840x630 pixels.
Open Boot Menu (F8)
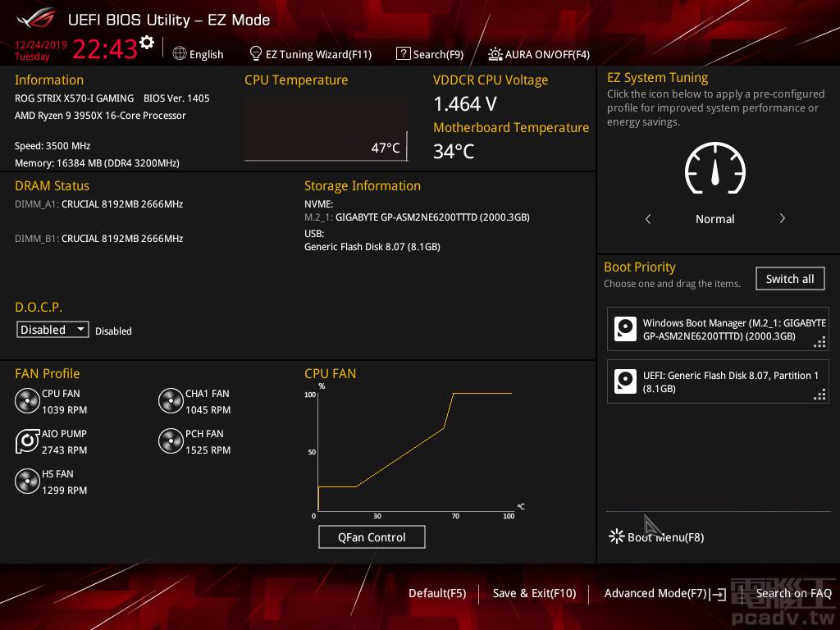(x=656, y=537)
